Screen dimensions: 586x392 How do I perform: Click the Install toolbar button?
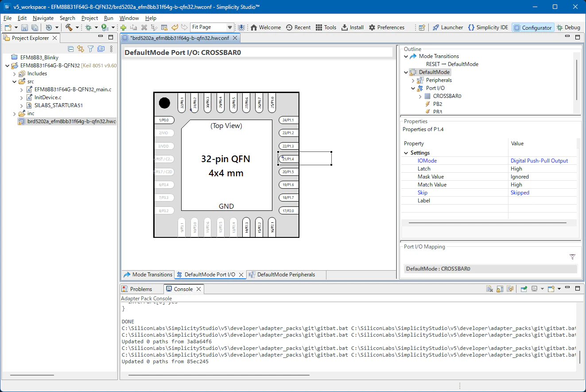pyautogui.click(x=353, y=27)
